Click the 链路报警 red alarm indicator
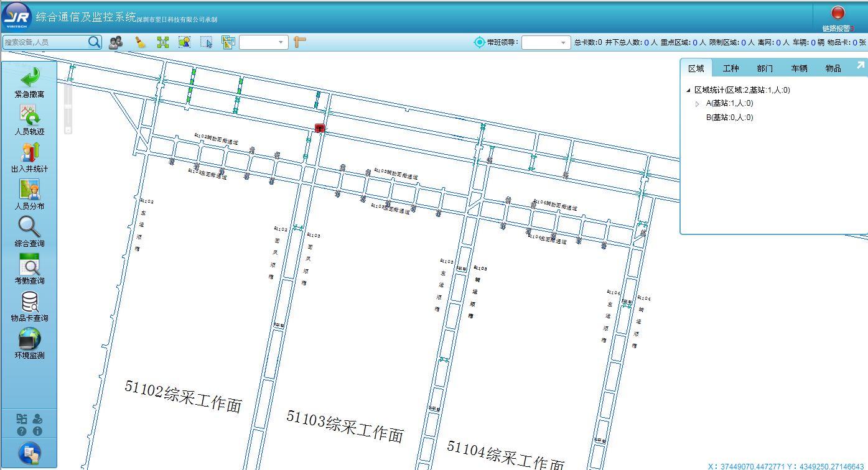The height and width of the screenshot is (470, 868). [838, 14]
